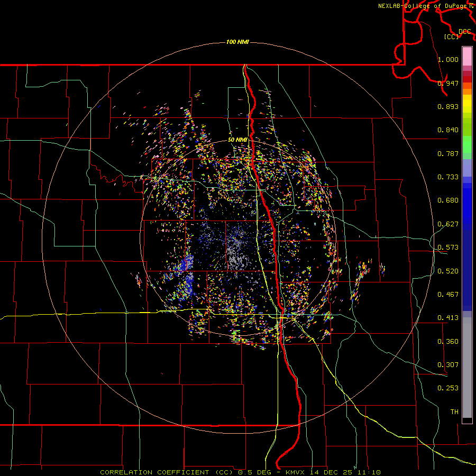The width and height of the screenshot is (476, 476).
Task: Select the 0.840 scale value
Action: [448, 130]
